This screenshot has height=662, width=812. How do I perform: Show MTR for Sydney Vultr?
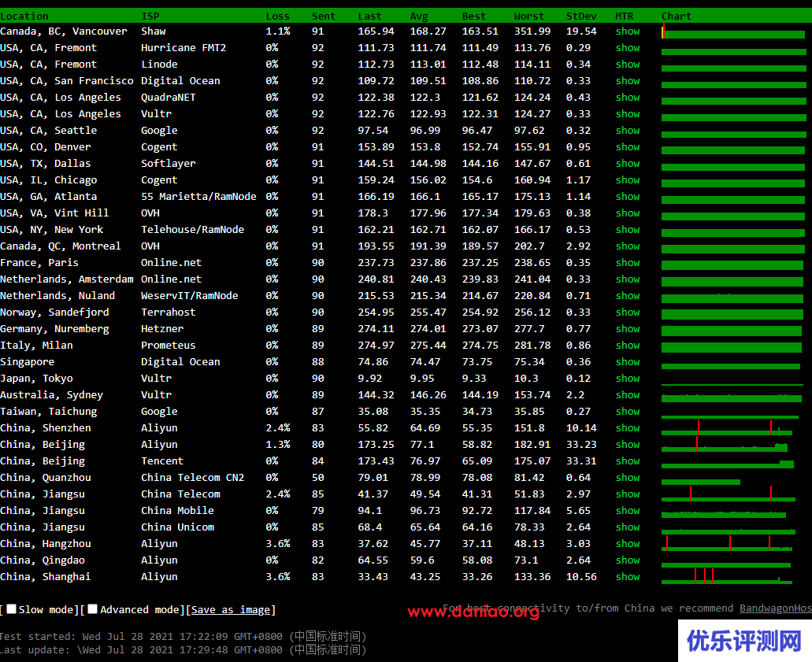[628, 395]
